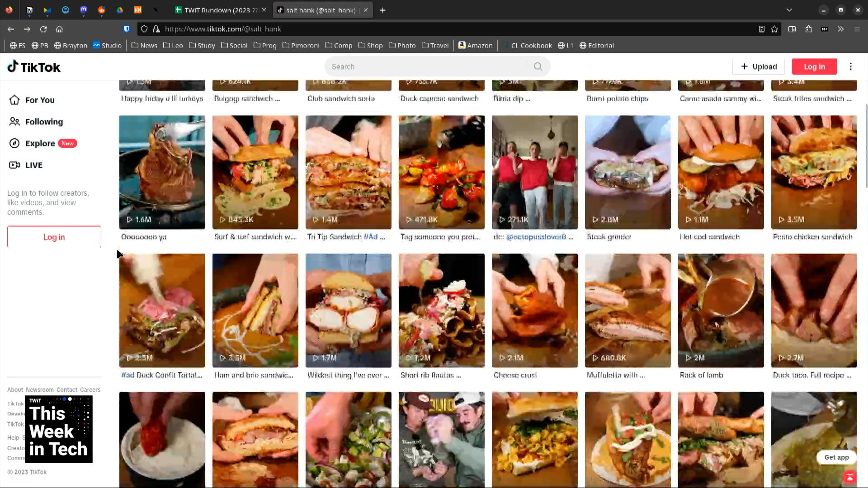Open the new tab plus button
868x488 pixels.
click(382, 10)
